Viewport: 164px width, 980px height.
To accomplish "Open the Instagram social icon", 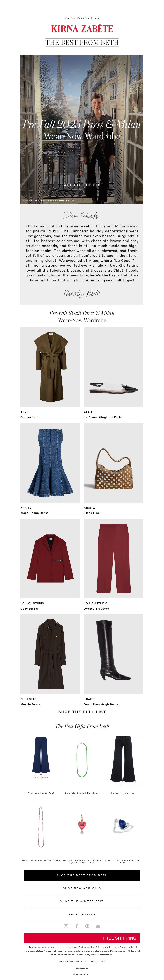I will pos(66,926).
